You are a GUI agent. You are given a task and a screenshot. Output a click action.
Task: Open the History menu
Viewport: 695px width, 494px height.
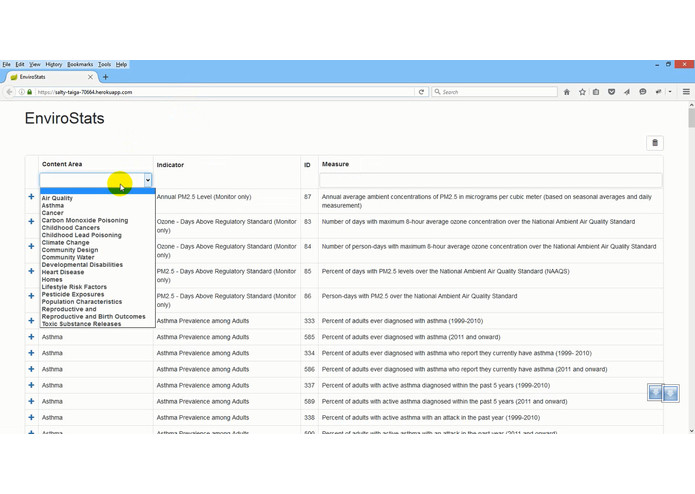(x=54, y=64)
